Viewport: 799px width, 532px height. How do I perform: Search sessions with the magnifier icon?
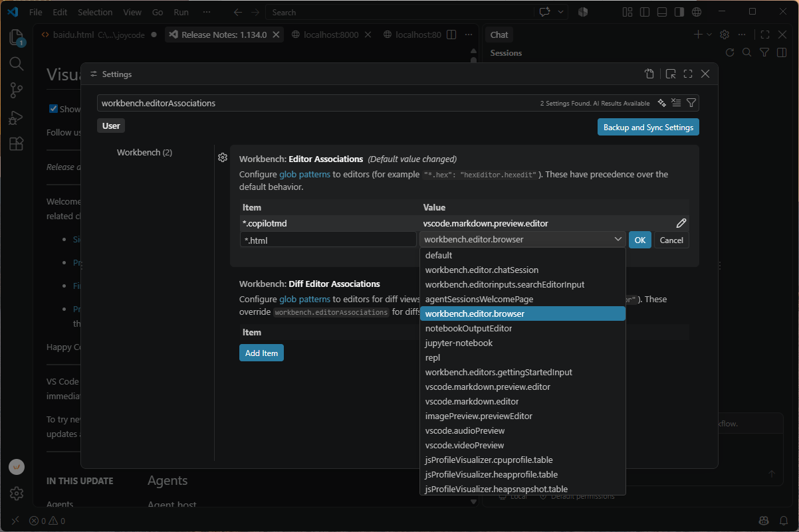(x=747, y=52)
